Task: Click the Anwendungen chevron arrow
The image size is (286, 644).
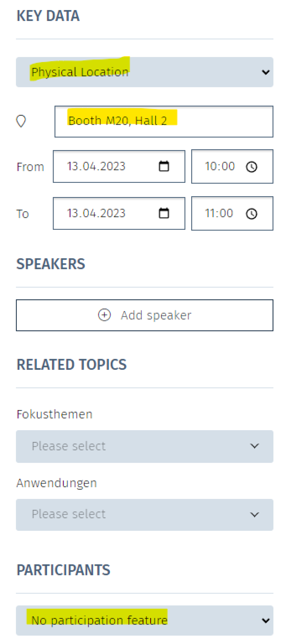Action: (254, 515)
